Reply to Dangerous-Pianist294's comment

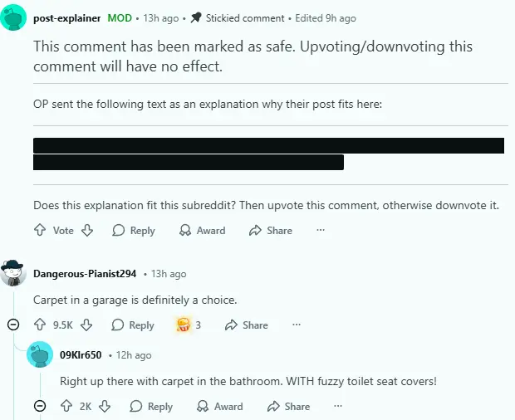click(x=133, y=325)
